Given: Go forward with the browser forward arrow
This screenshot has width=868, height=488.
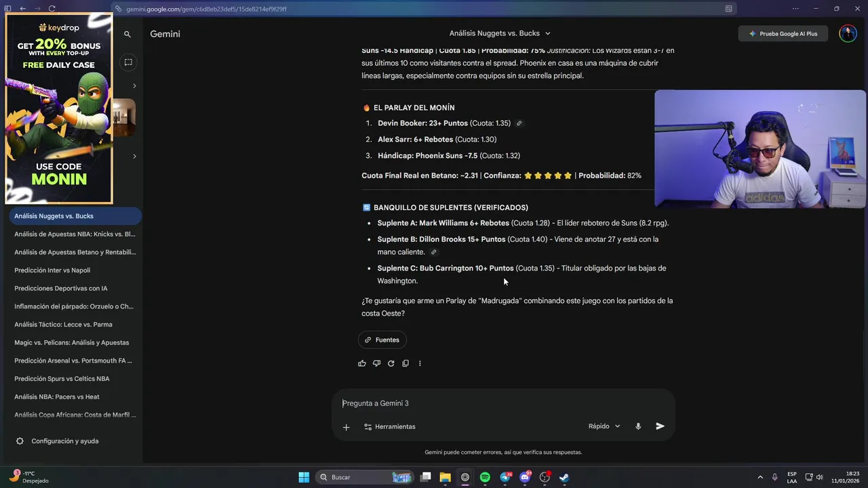Looking at the screenshot, I should coord(37,9).
